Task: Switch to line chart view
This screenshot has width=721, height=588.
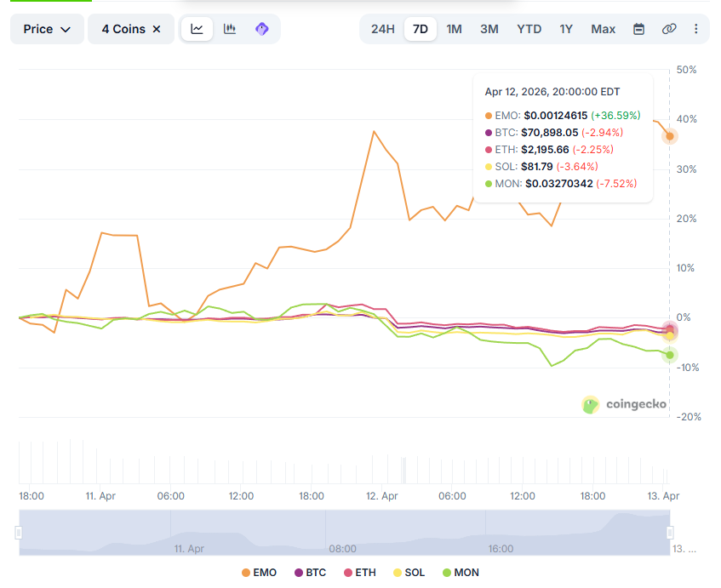Action: 197,29
